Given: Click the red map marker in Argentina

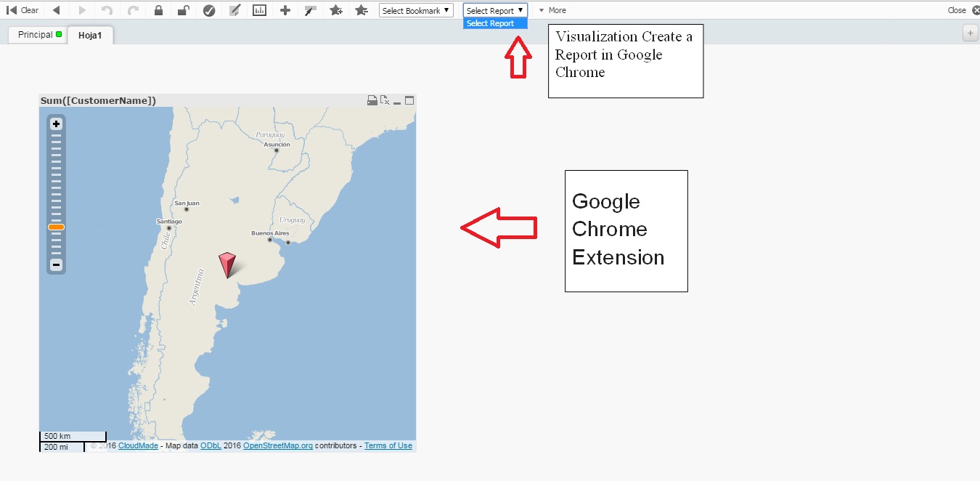Looking at the screenshot, I should 227,267.
